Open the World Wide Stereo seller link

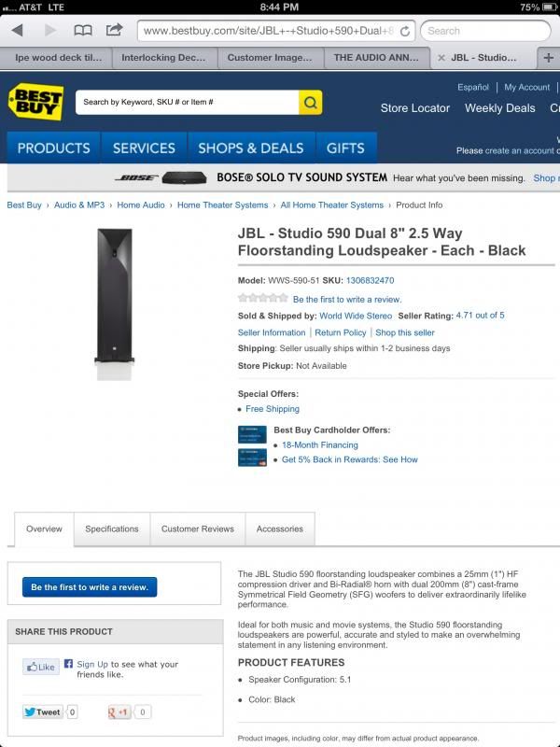pos(356,316)
